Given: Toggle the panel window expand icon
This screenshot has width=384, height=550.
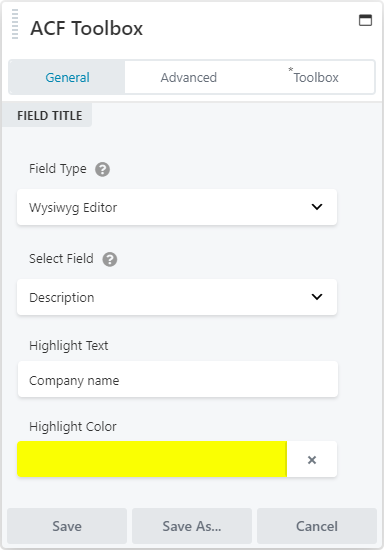Looking at the screenshot, I should [x=365, y=20].
